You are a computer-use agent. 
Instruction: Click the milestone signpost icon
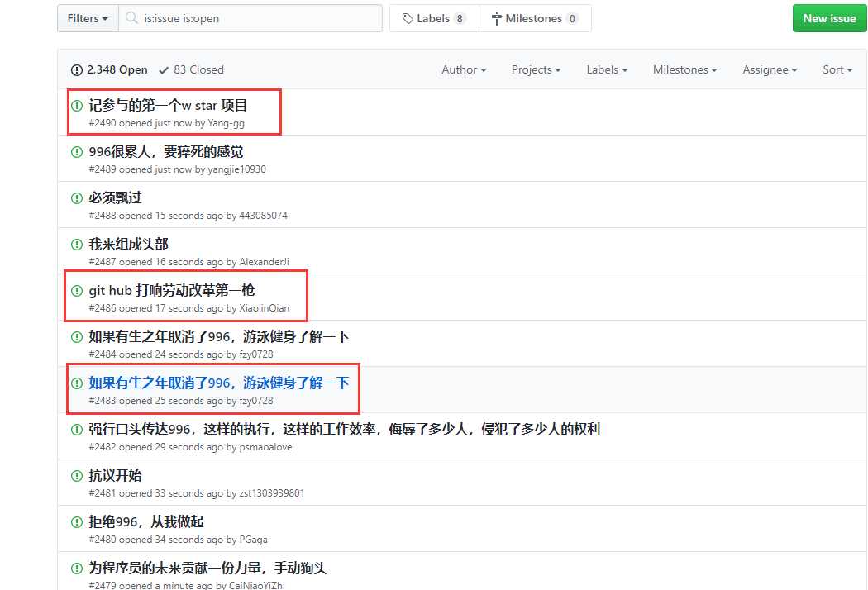point(497,19)
